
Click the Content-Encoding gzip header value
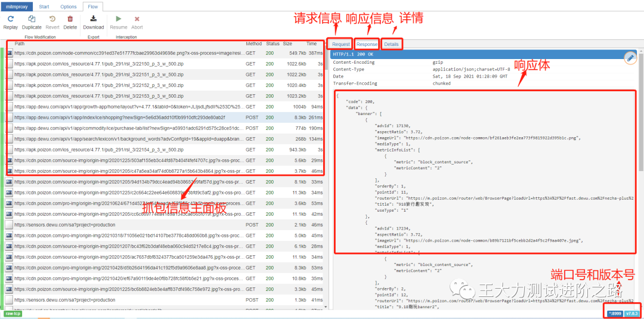click(437, 63)
